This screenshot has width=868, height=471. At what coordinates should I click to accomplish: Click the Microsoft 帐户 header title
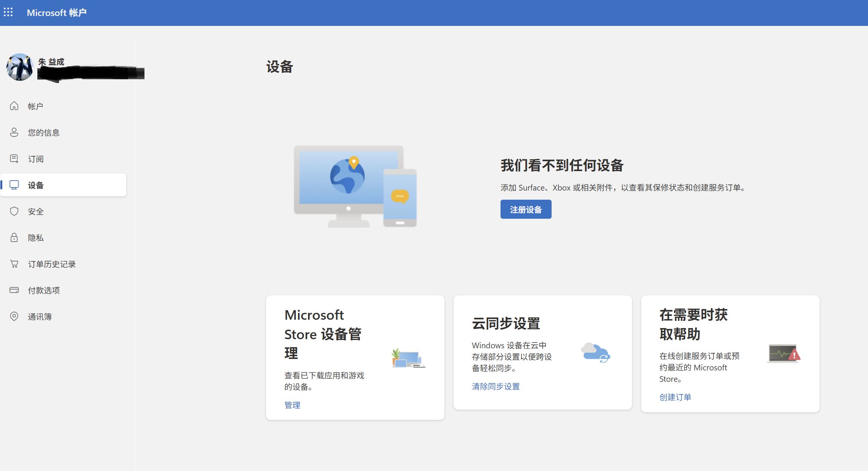pos(57,13)
